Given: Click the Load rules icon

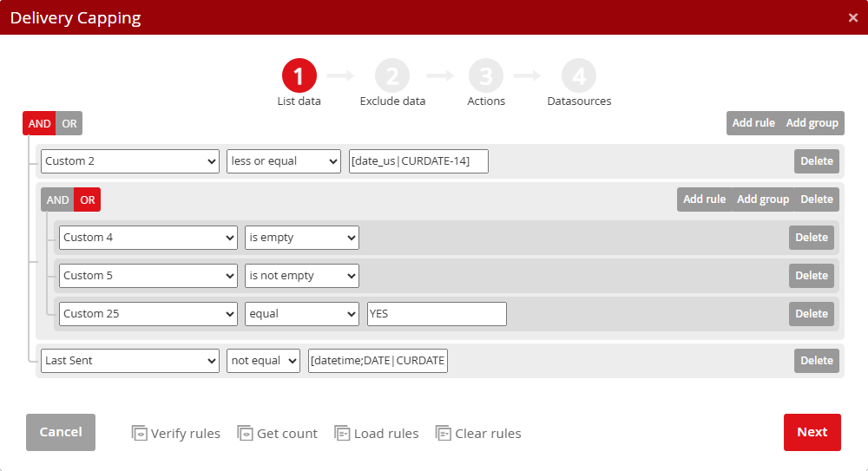Looking at the screenshot, I should (342, 433).
